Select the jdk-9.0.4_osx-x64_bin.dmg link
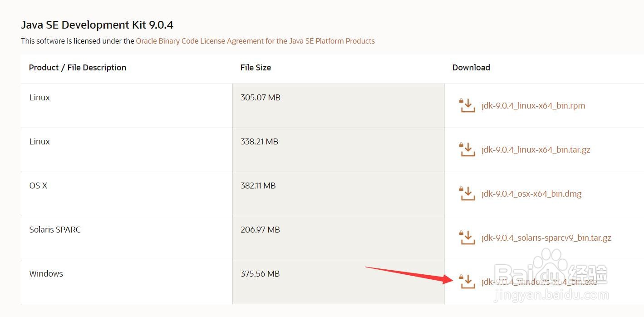The width and height of the screenshot is (644, 317). [x=531, y=194]
